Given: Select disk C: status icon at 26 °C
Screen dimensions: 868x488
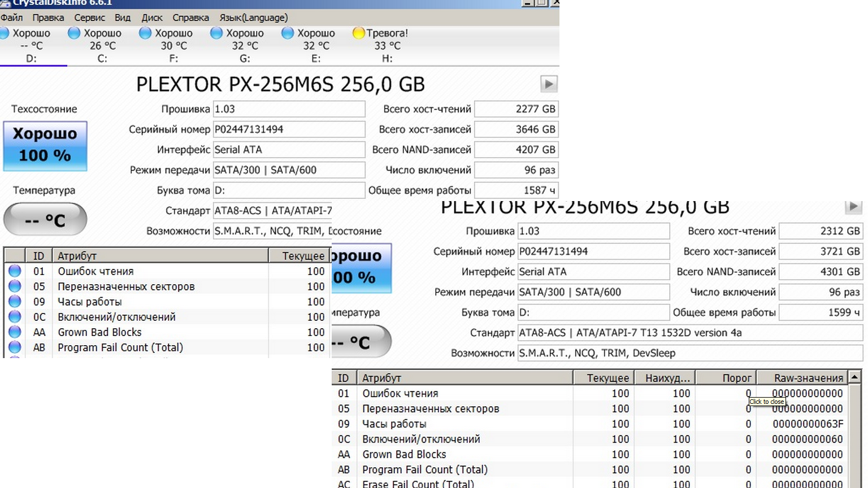Looking at the screenshot, I should point(74,33).
